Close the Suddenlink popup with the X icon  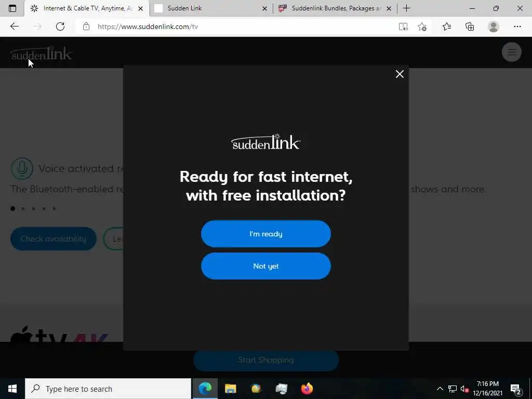pos(400,74)
